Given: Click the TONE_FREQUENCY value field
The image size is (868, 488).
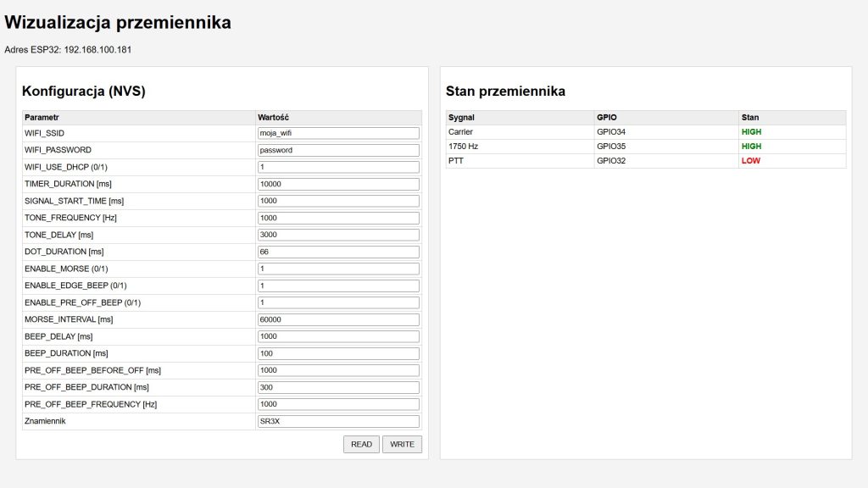Looking at the screenshot, I should [x=338, y=218].
